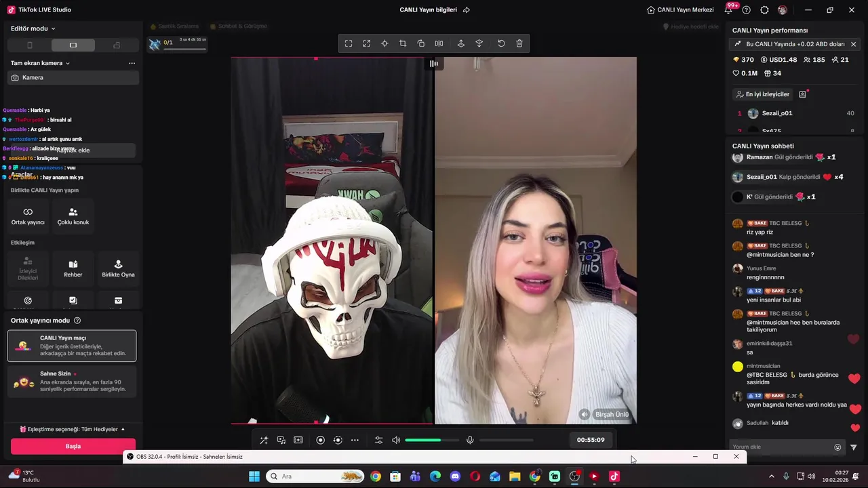Open CANLI Yayın Merkezi
Screen dimensions: 868x488
(x=680, y=10)
